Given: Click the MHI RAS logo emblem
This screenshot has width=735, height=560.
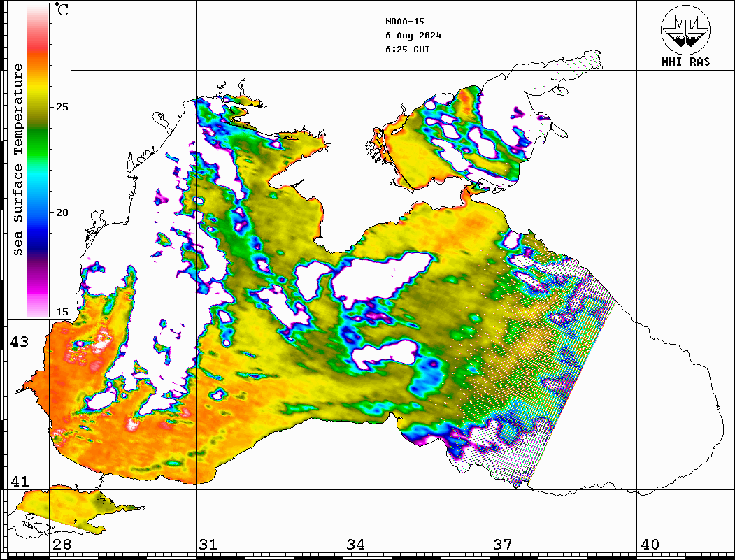Looking at the screenshot, I should [x=686, y=29].
